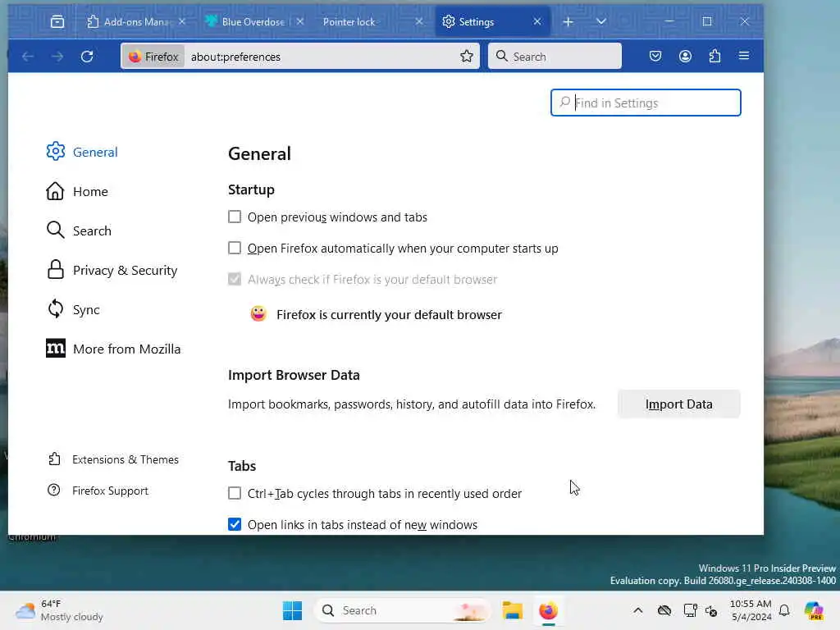Open the clock and date panel

tap(751, 610)
